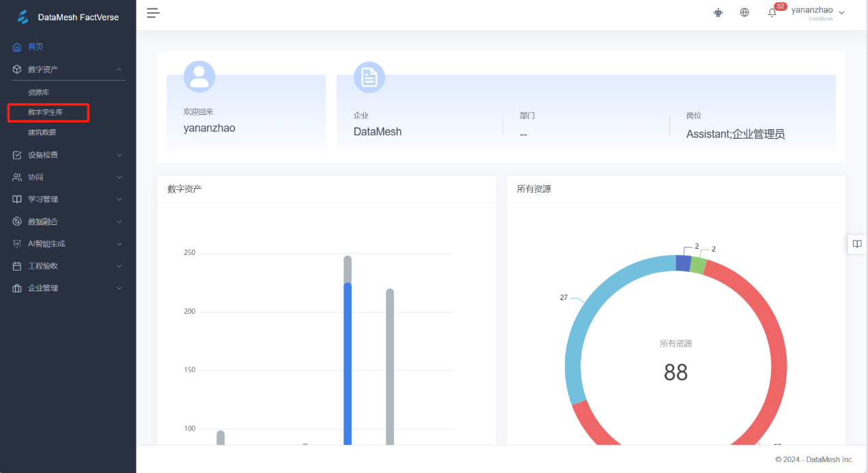The height and width of the screenshot is (473, 868).
Task: Click the rightmost gray bar in chart
Action: point(390,367)
